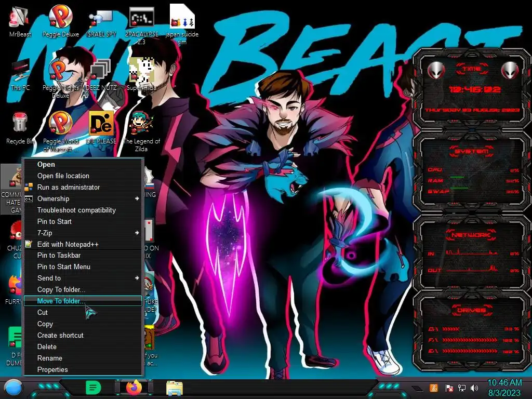Choose Move To folder...
This screenshot has height=399, width=532.
tap(83, 301)
